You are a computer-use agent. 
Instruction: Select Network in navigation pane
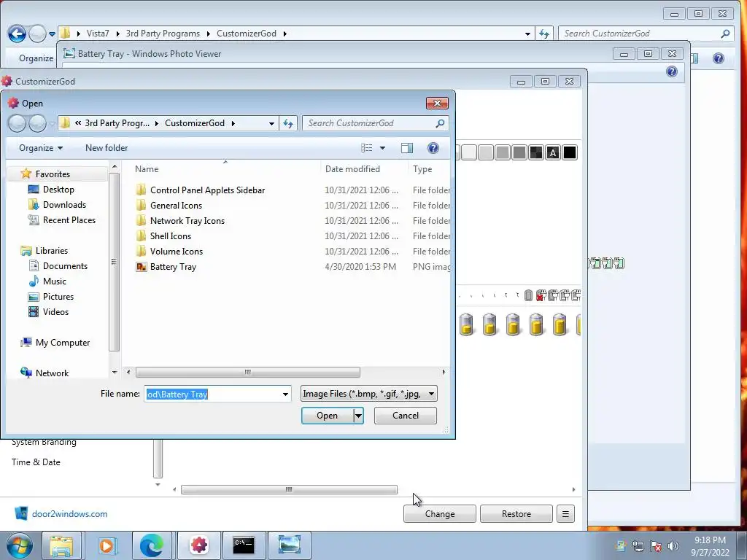click(52, 373)
